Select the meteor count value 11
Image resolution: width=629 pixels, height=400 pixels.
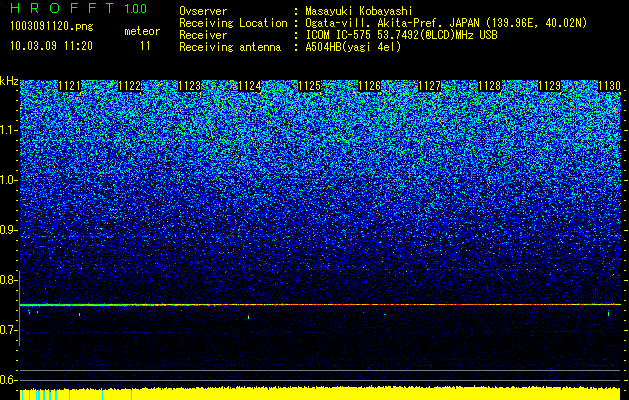pyautogui.click(x=145, y=46)
